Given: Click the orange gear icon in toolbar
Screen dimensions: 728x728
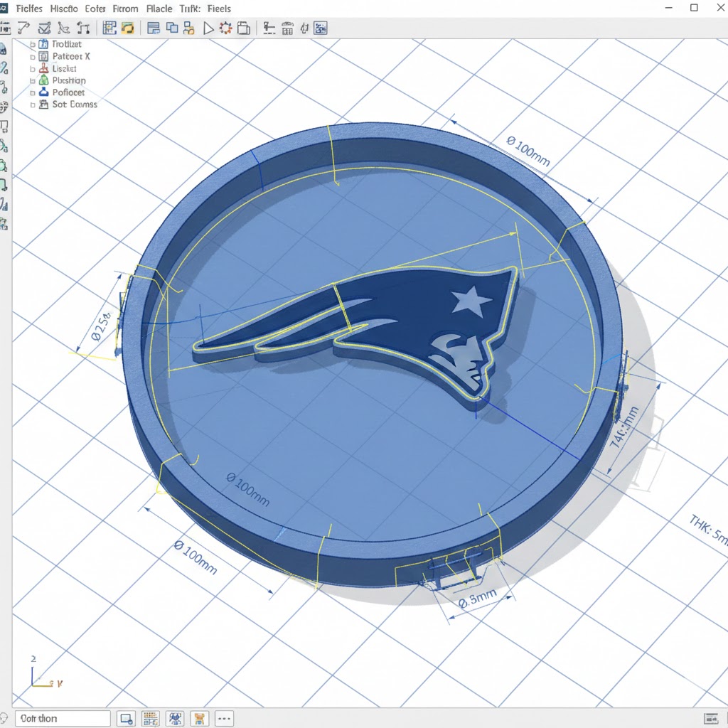Looking at the screenshot, I should (226, 28).
